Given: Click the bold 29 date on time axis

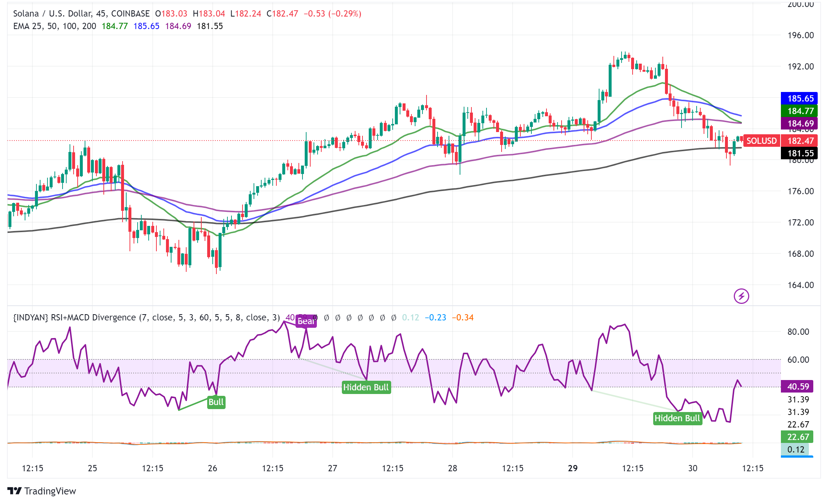Looking at the screenshot, I should tap(573, 468).
